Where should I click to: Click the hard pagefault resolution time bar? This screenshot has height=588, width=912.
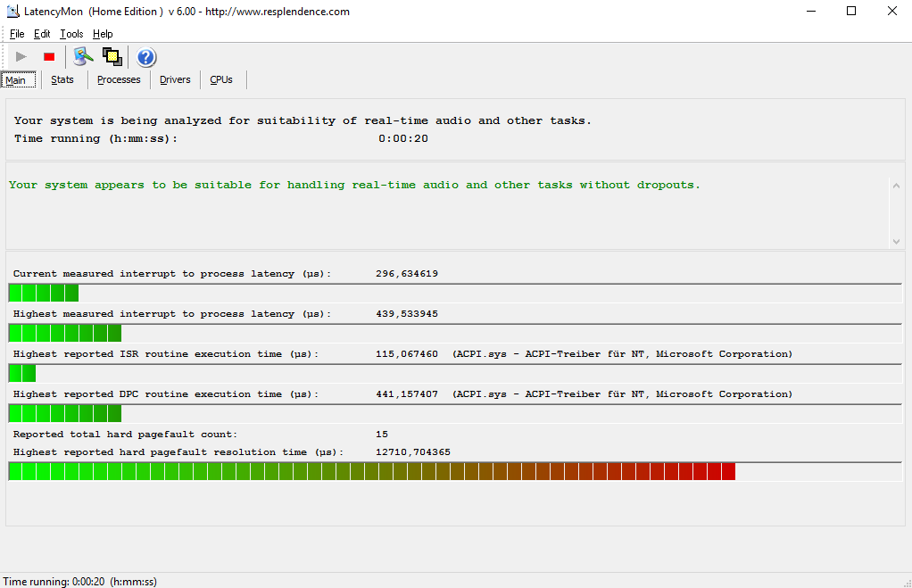click(455, 472)
